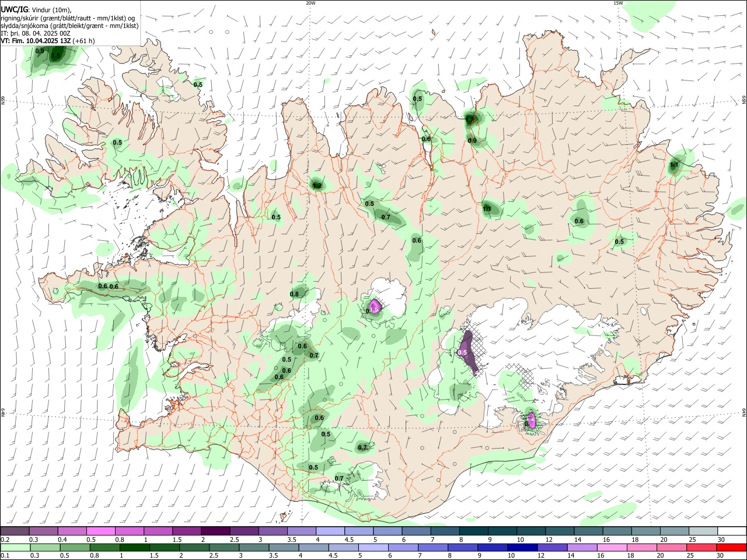Click the 'rigning/skúrir' legend description line
Image resolution: width=747 pixels, height=560 pixels.
coord(68,18)
